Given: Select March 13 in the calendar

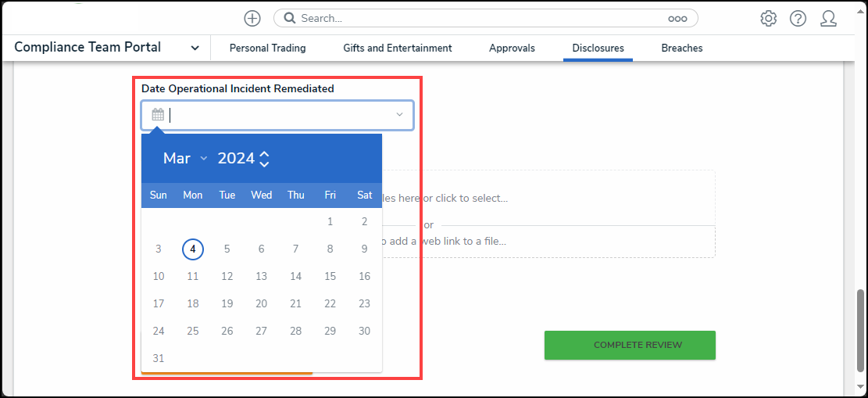Looking at the screenshot, I should coord(261,276).
